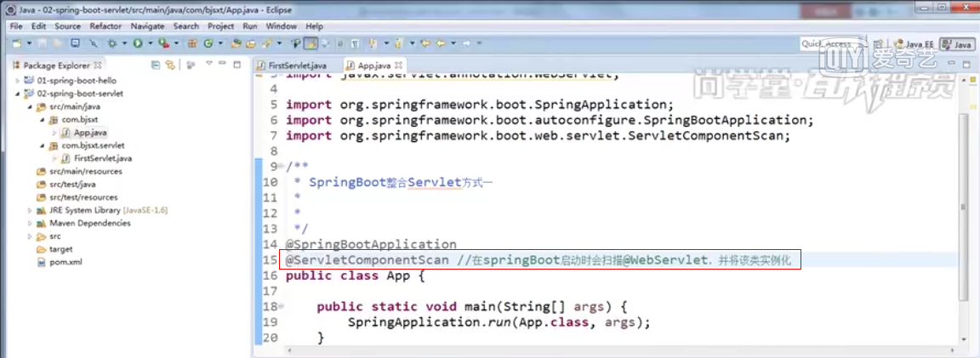
Task: Open the Refactor menu
Action: [105, 26]
